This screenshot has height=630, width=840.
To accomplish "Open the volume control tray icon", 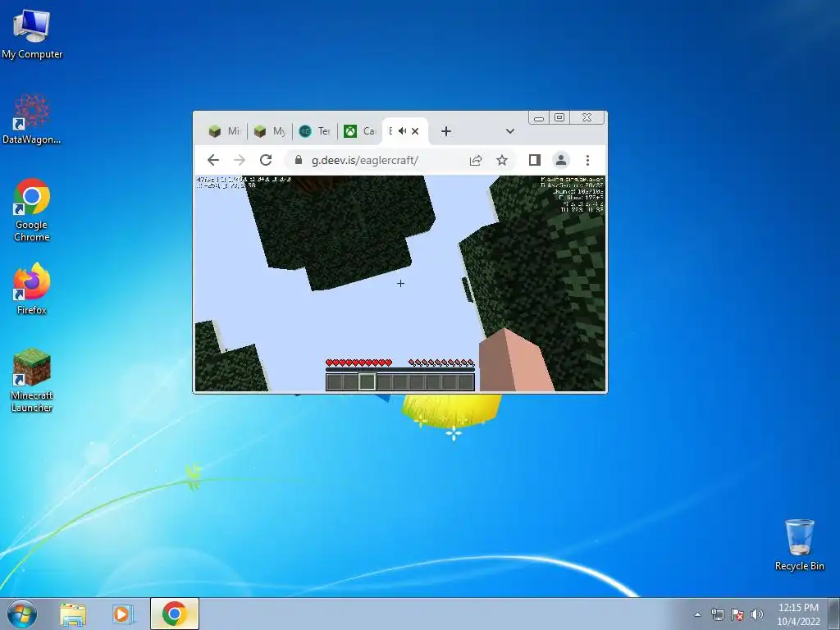I will pyautogui.click(x=757, y=614).
